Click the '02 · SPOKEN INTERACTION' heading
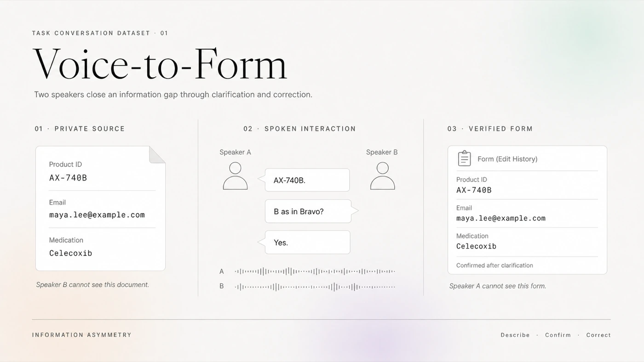 (x=299, y=129)
